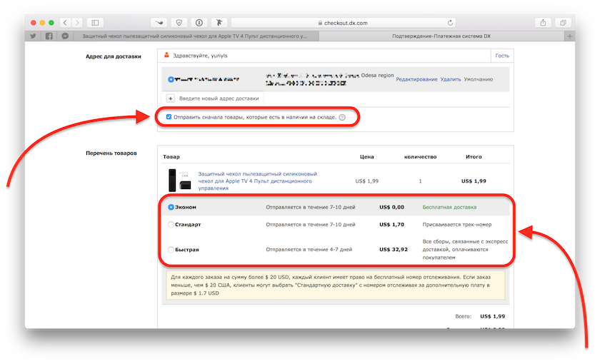Click the Всего total US$ 1,99
The width and height of the screenshot is (600, 364).
point(492,316)
